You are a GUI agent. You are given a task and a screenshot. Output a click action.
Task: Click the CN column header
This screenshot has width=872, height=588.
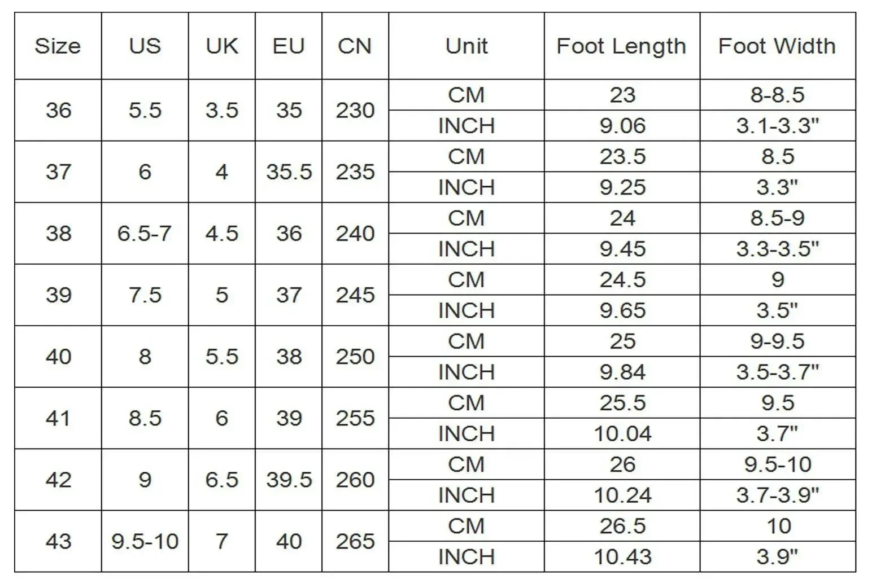point(355,46)
